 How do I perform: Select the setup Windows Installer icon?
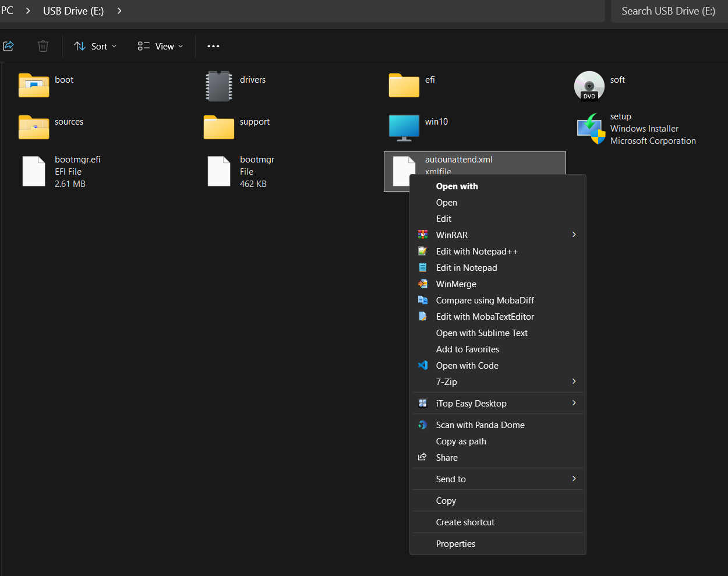[x=591, y=128]
